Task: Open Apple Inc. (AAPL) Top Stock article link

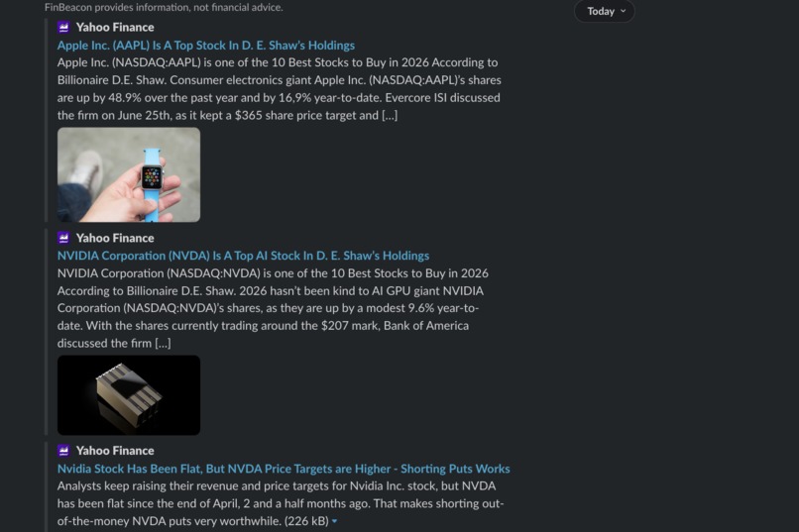Action: tap(206, 46)
